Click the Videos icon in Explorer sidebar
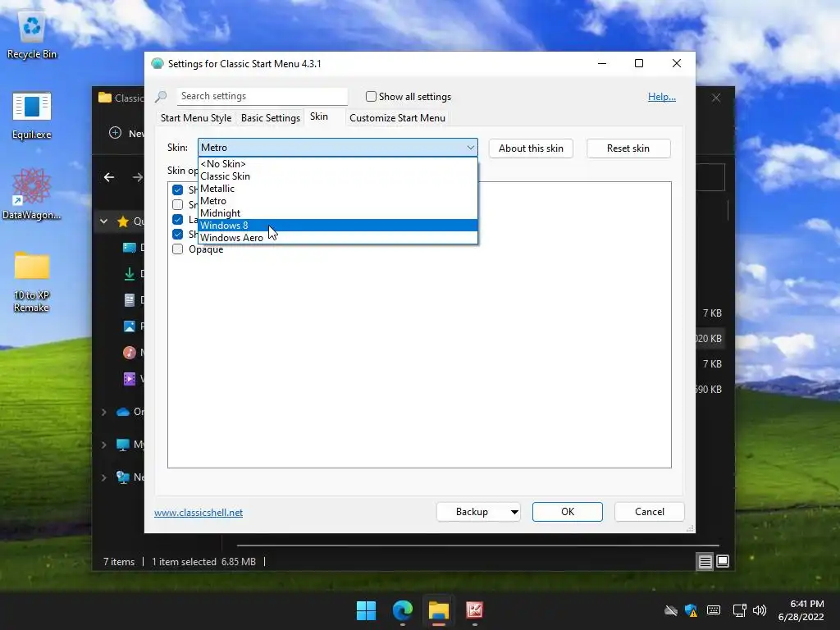 click(129, 379)
